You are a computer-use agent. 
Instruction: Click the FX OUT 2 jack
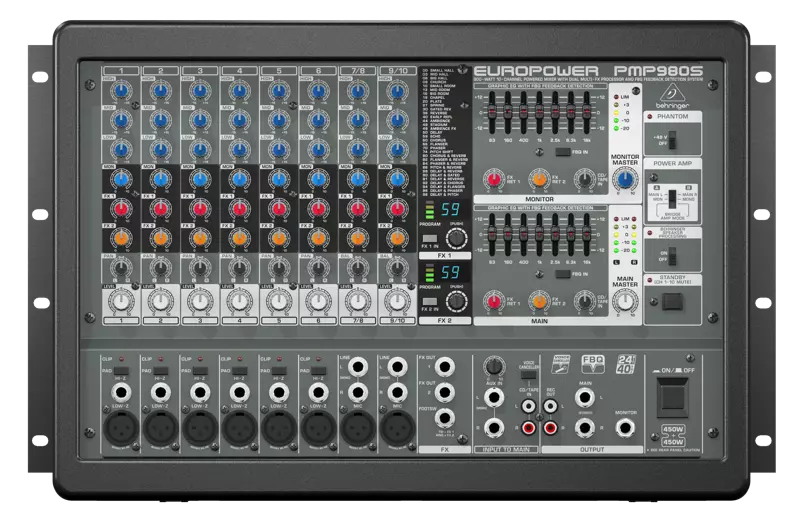pos(445,392)
